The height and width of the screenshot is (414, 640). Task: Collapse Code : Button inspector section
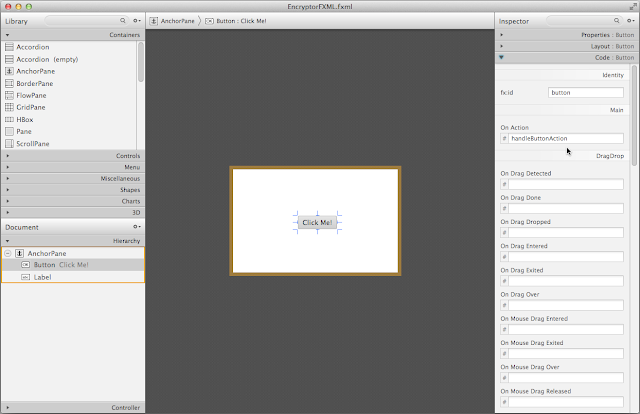click(x=501, y=58)
